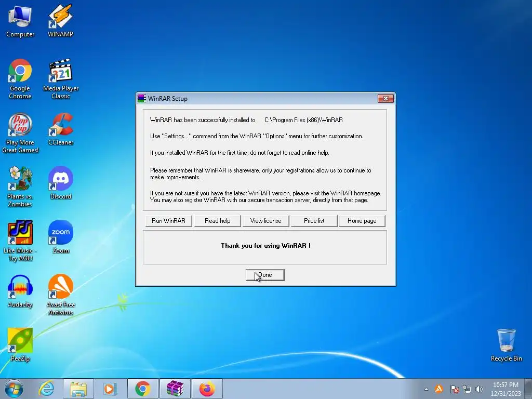Click the WinRAR taskbar icon
The width and height of the screenshot is (532, 399).
coord(175,389)
